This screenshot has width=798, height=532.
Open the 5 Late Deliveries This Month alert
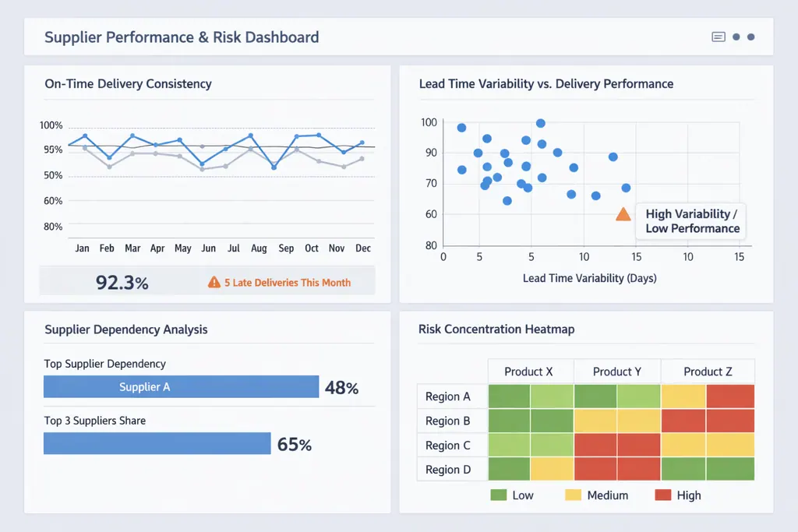[287, 283]
